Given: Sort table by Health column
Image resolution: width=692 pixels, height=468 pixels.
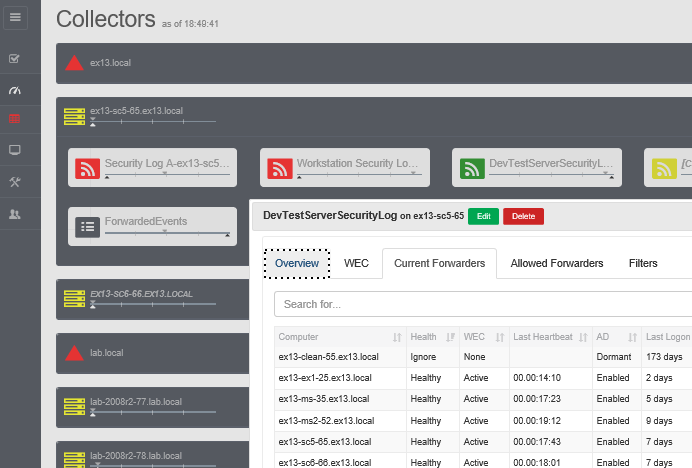Looking at the screenshot, I should coord(431,337).
